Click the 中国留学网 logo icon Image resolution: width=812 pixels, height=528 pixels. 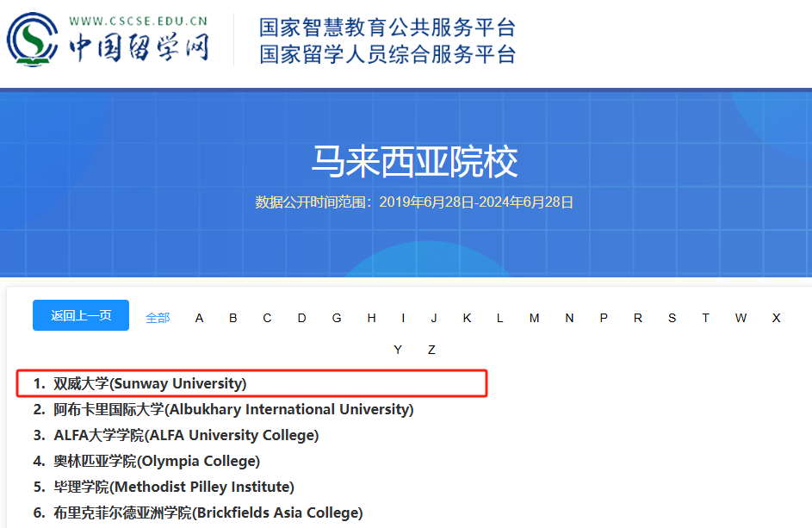tap(32, 39)
